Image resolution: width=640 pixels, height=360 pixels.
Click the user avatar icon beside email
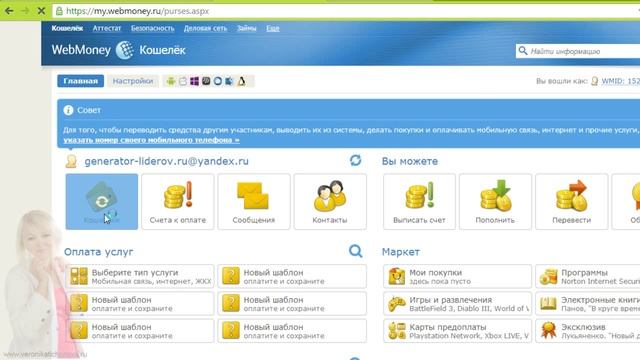(x=71, y=161)
